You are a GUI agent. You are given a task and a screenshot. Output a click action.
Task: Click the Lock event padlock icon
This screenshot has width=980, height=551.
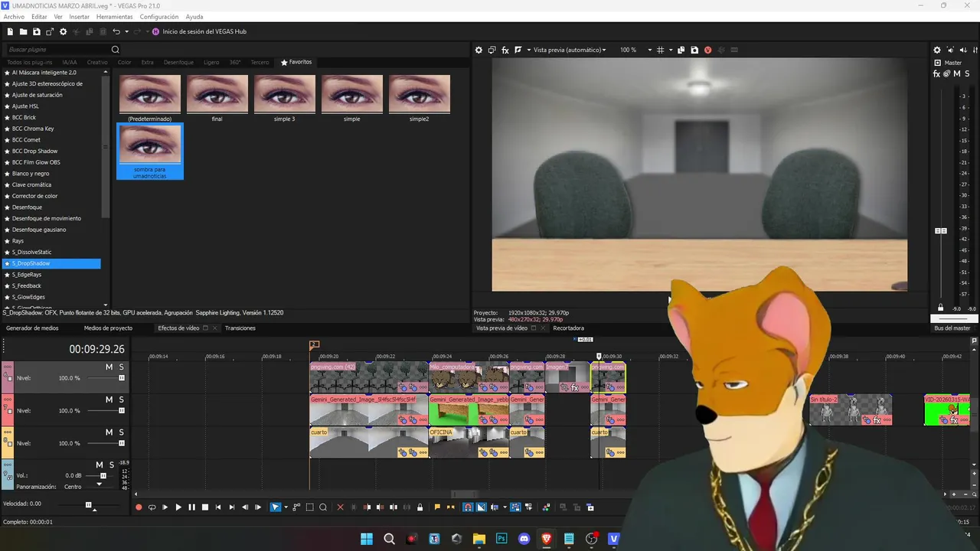[x=420, y=507]
